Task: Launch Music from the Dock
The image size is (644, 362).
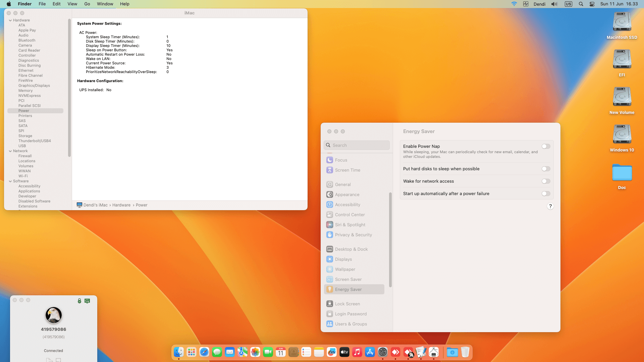Action: 357,352
